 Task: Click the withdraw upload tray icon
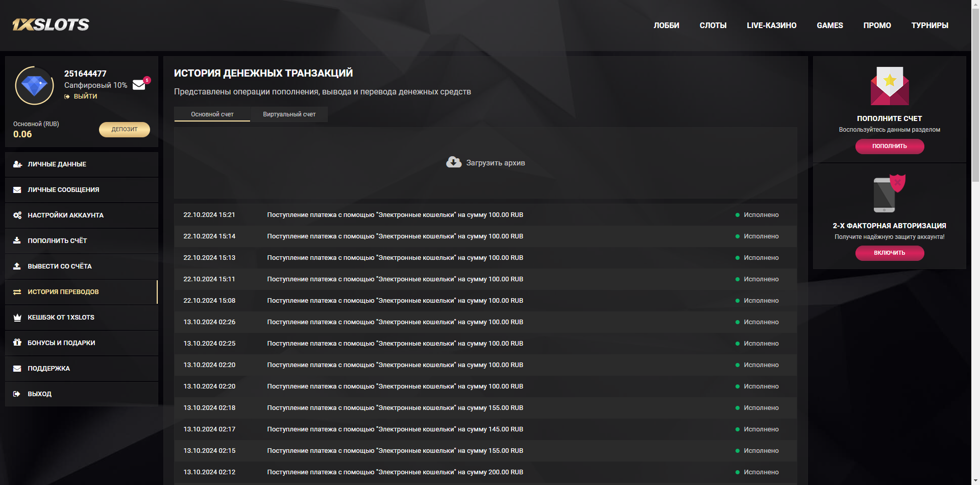tap(17, 266)
